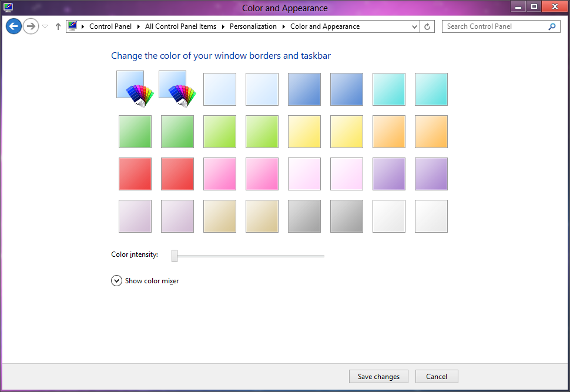Open the window system menu icon in the title bar

point(8,7)
